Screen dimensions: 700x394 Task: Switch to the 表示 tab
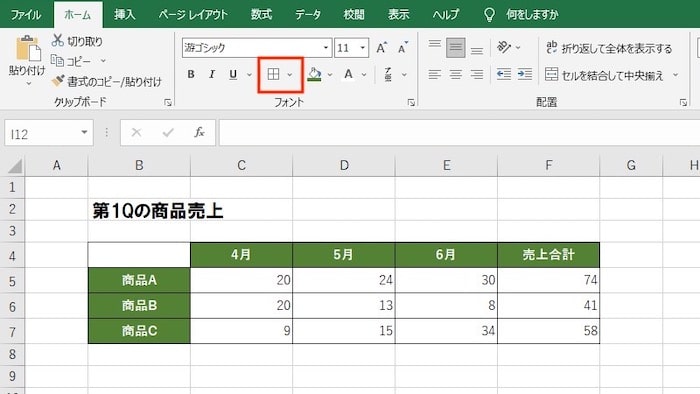click(399, 14)
